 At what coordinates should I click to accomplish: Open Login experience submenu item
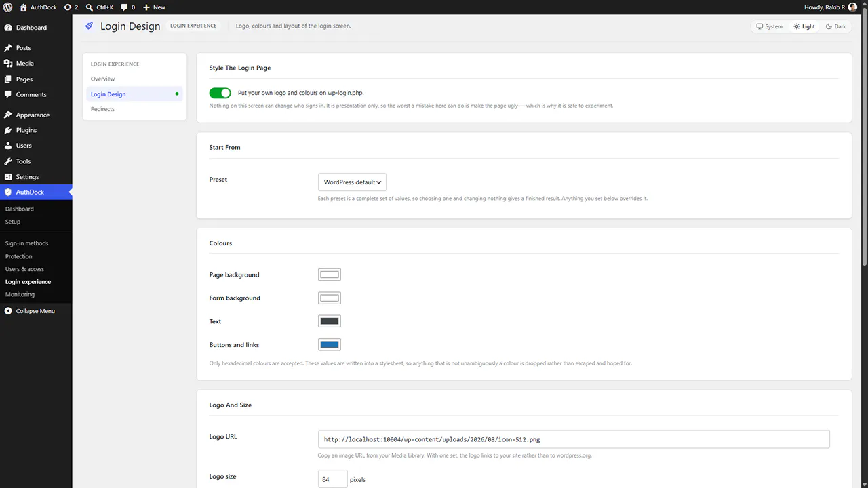(x=28, y=282)
